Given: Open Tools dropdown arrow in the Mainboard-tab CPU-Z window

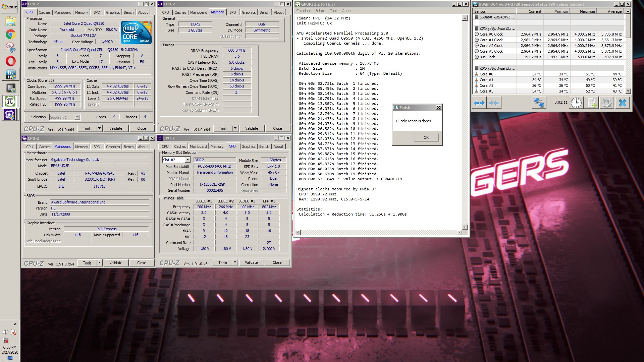Looking at the screenshot, I should click(99, 263).
